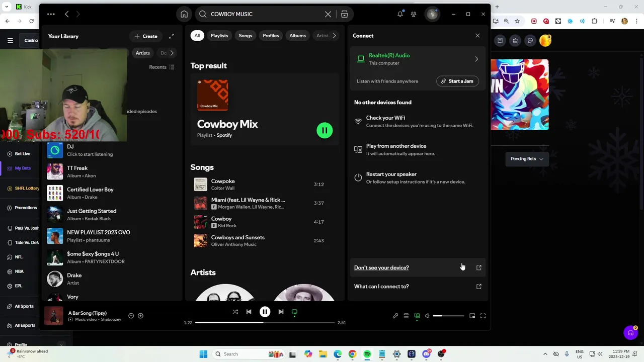Toggle the green repeat button
Image resolution: width=644 pixels, height=362 pixels.
294,312
